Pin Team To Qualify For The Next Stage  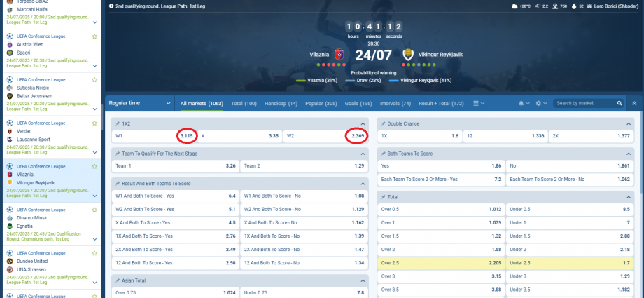(x=118, y=154)
